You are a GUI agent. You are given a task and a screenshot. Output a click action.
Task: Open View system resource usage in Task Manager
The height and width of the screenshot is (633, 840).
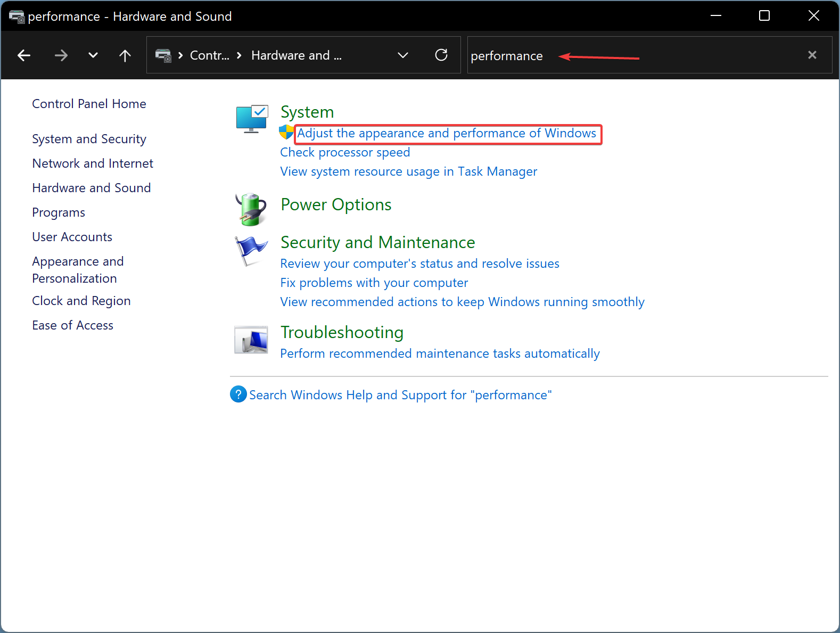pyautogui.click(x=408, y=171)
